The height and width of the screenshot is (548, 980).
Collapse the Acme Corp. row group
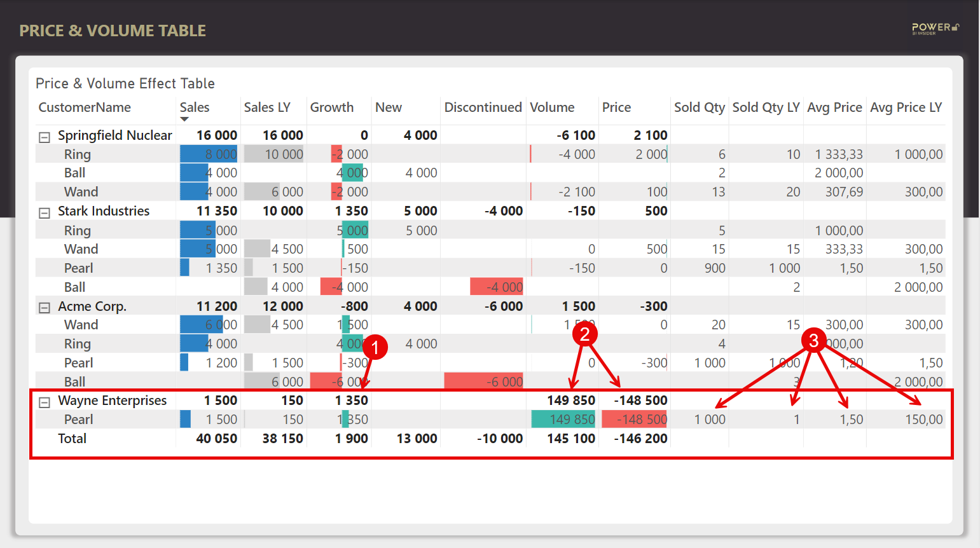coord(45,308)
